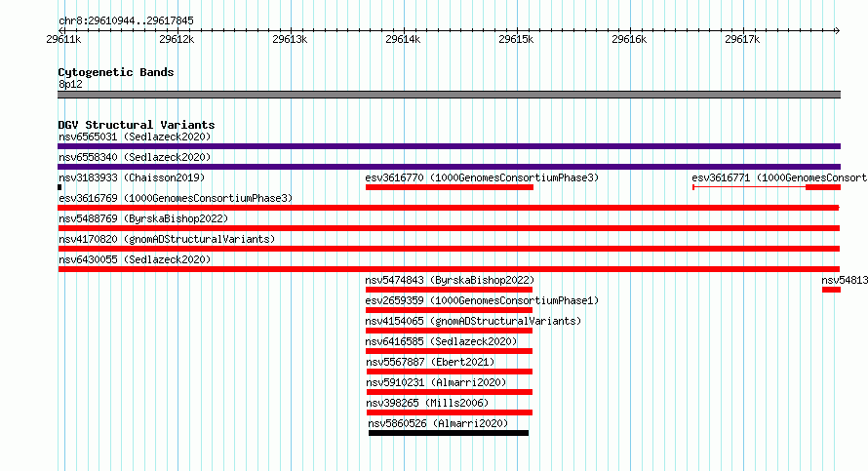Click the esv3616771 variant label

779,177
